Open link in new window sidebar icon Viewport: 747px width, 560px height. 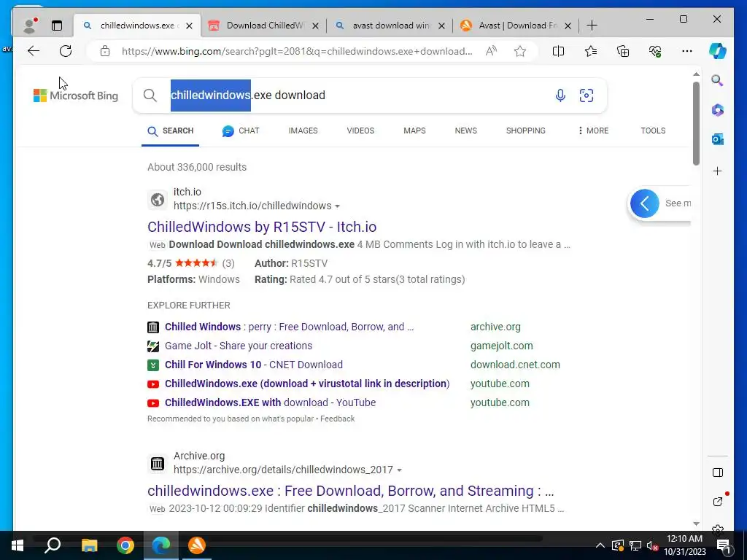pyautogui.click(x=718, y=502)
